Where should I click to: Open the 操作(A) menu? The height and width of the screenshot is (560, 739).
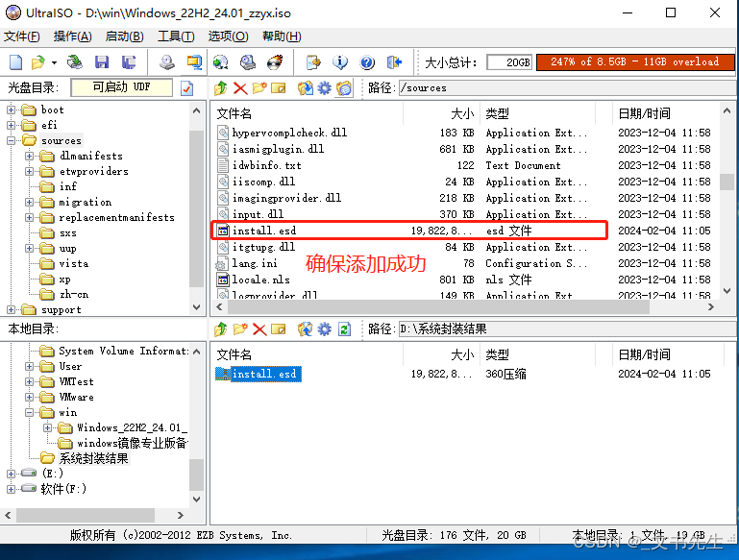click(73, 37)
